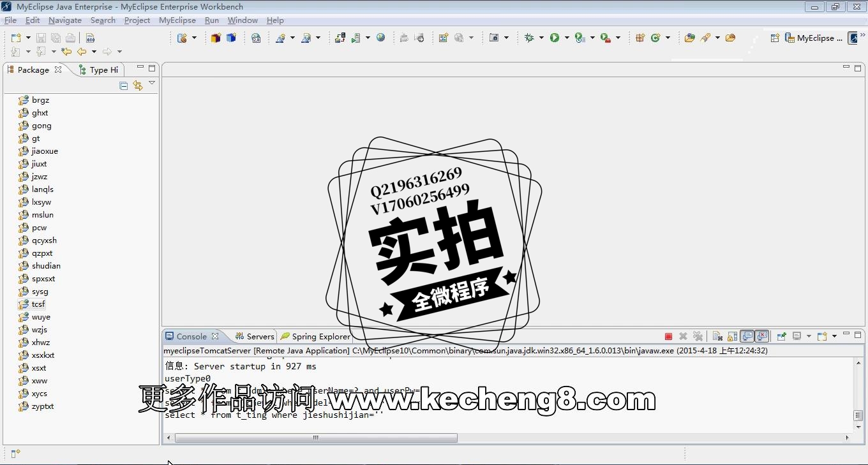Click the Open Perspective icon
The image size is (868, 465).
click(x=775, y=38)
